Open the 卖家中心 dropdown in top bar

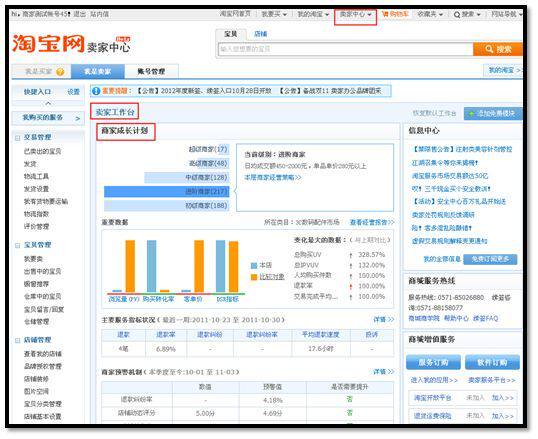pyautogui.click(x=355, y=14)
